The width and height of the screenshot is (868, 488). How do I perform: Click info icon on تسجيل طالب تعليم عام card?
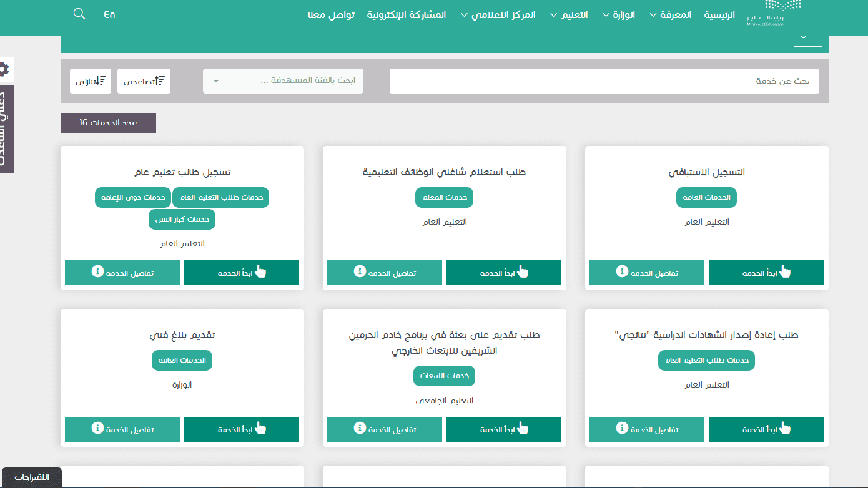point(97,271)
